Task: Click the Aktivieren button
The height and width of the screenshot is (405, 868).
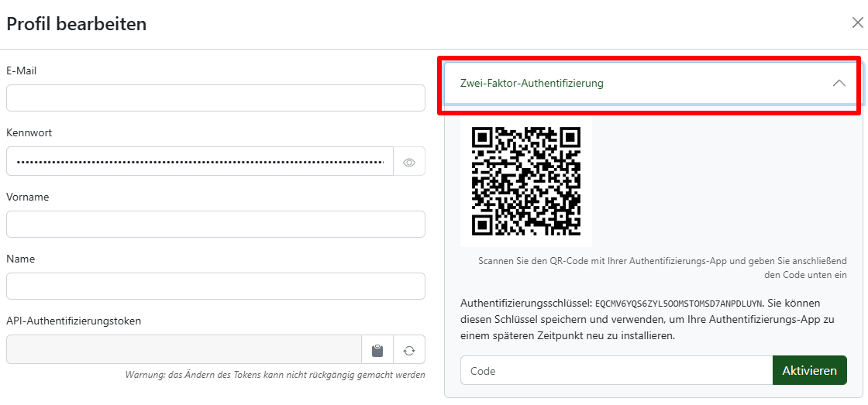Action: coord(809,370)
